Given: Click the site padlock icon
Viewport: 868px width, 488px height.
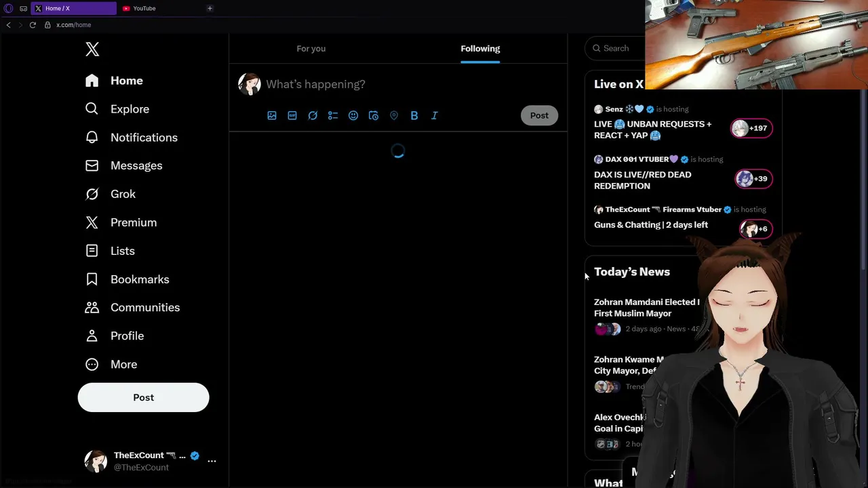Looking at the screenshot, I should 47,25.
